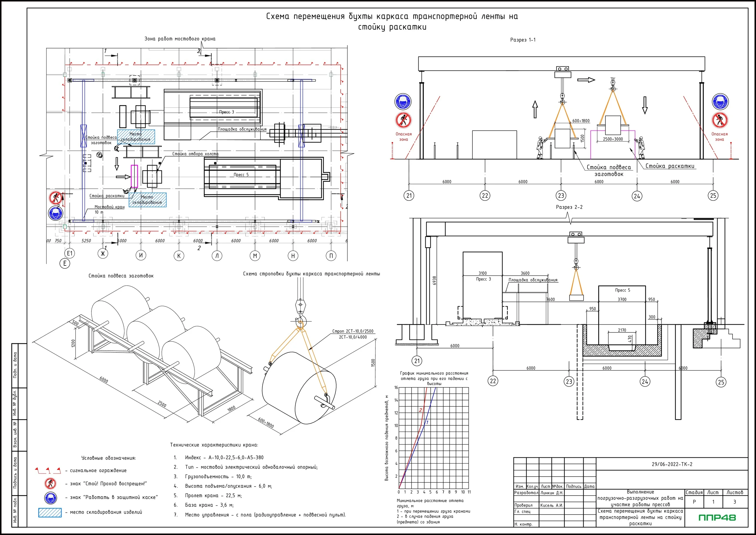
Task: Click the signal fence symbol in the legend
Action: [48, 470]
